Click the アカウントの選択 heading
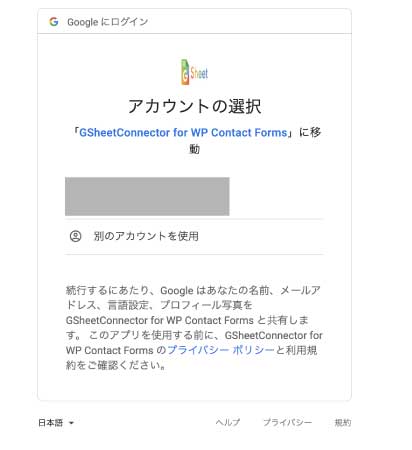Image resolution: width=412 pixels, height=450 pixels. pyautogui.click(x=195, y=106)
